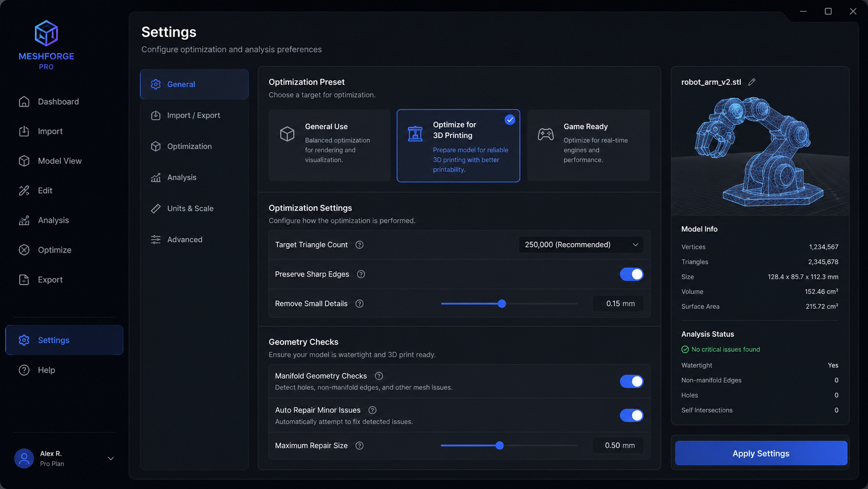Click the Pro Plan label

point(52,464)
